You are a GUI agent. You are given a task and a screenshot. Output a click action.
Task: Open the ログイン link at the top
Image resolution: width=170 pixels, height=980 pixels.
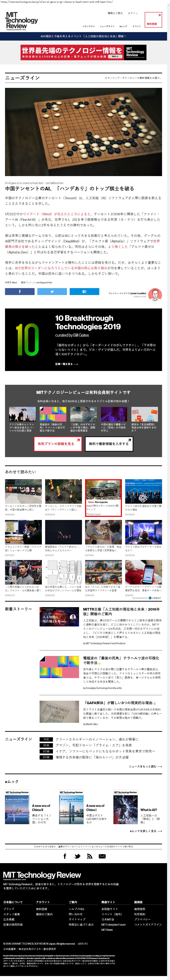[133, 13]
